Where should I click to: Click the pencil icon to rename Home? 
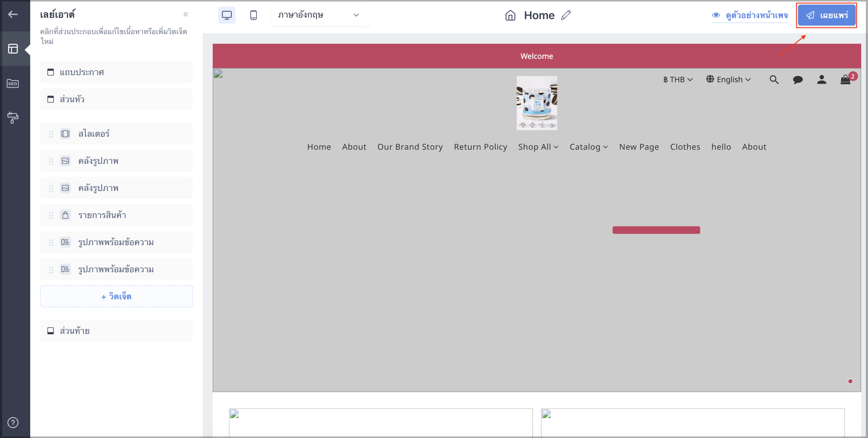(x=566, y=15)
